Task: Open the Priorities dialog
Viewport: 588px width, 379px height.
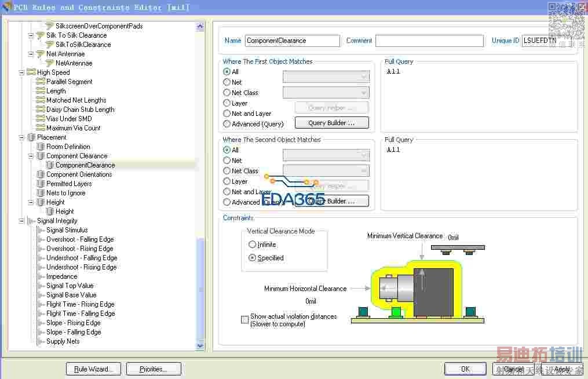Action: [x=154, y=369]
